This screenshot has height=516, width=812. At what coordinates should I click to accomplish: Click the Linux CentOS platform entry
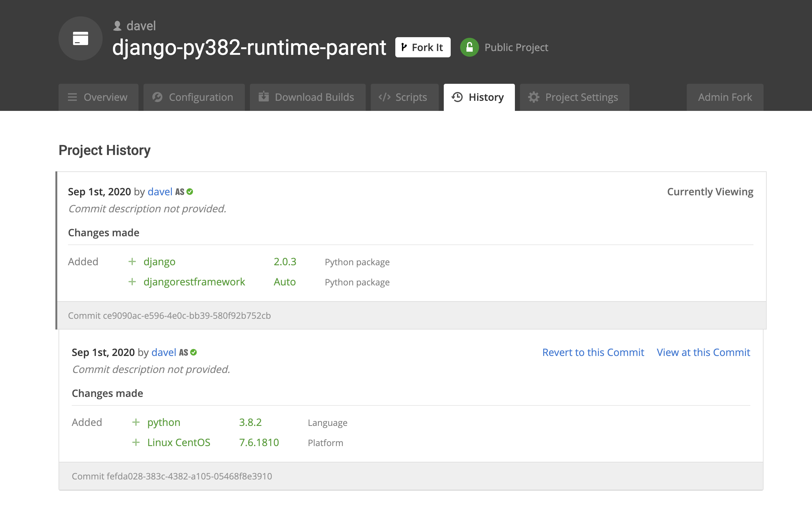pos(179,442)
